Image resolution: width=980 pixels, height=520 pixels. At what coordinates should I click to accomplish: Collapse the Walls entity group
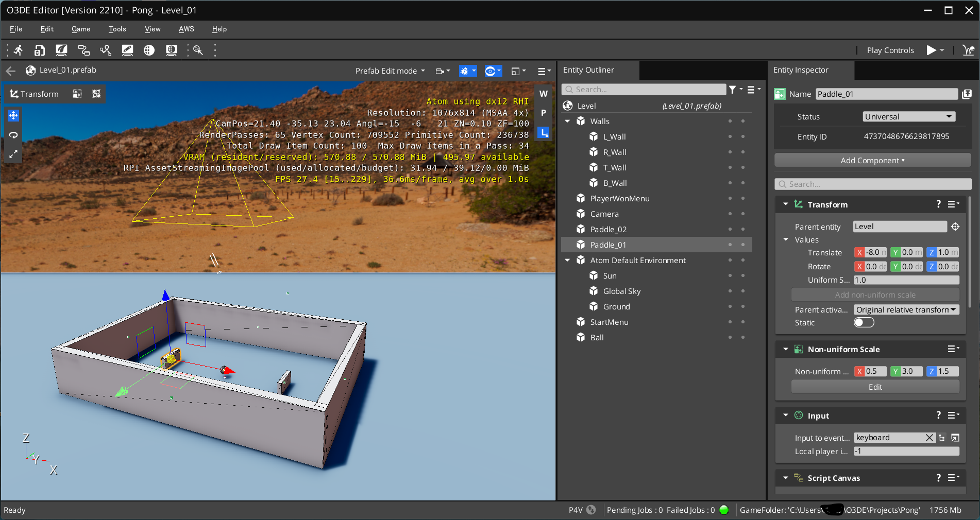[x=567, y=121]
